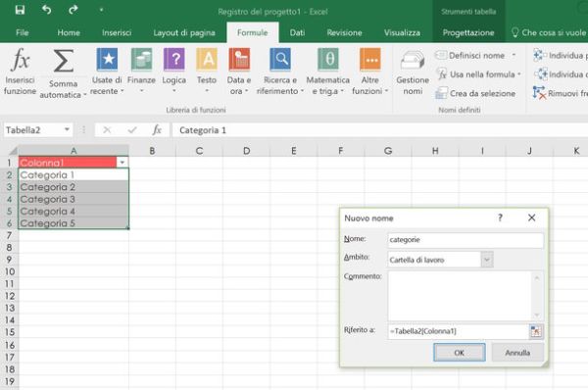Switch to Layout di pagina tab

(184, 32)
